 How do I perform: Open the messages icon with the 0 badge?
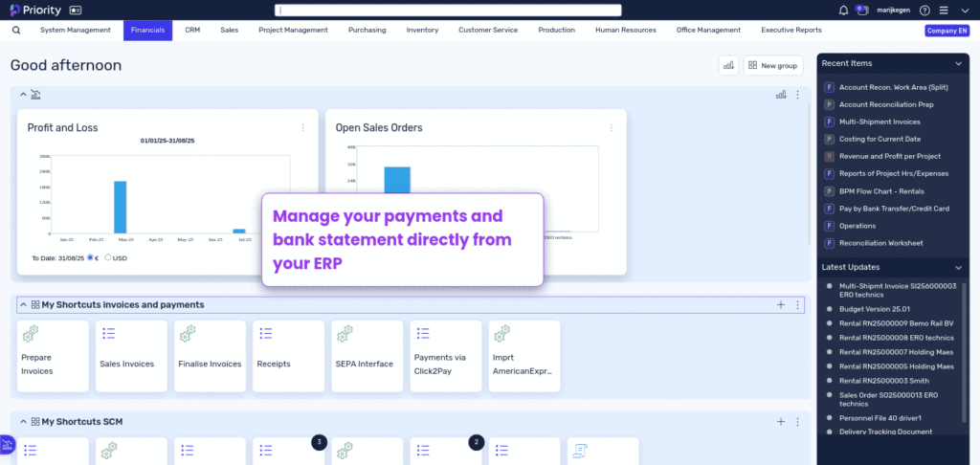point(862,10)
